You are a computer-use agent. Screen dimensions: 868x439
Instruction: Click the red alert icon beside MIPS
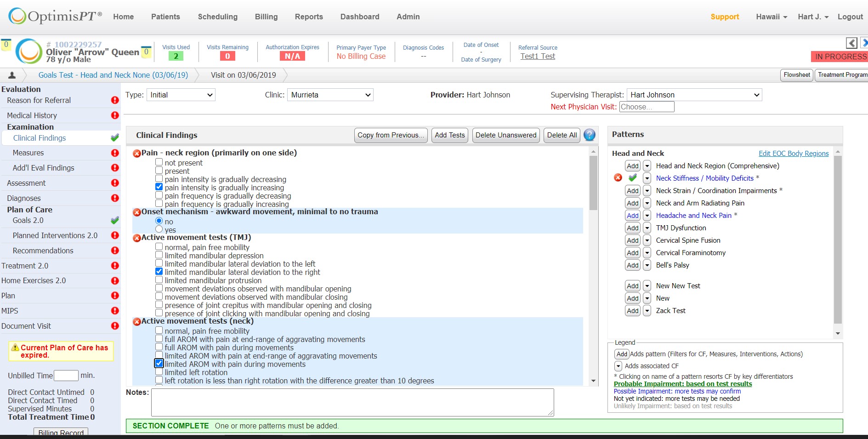click(x=114, y=311)
